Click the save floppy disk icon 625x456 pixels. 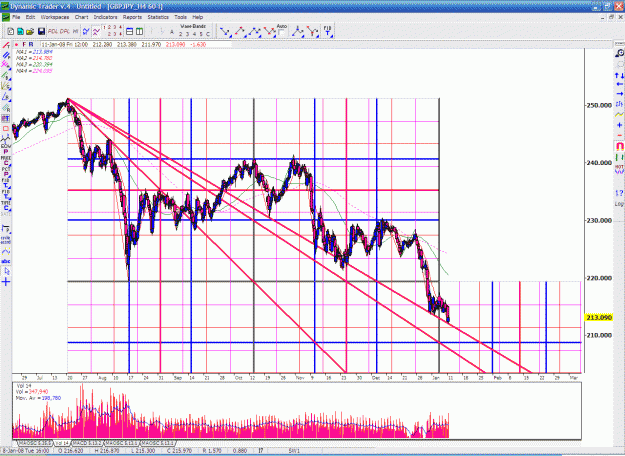(x=41, y=31)
